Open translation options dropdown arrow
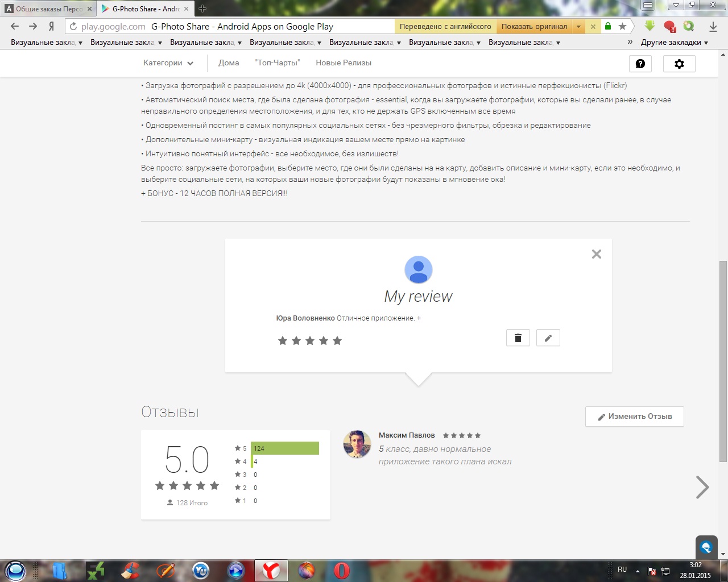Image resolution: width=728 pixels, height=582 pixels. (578, 27)
